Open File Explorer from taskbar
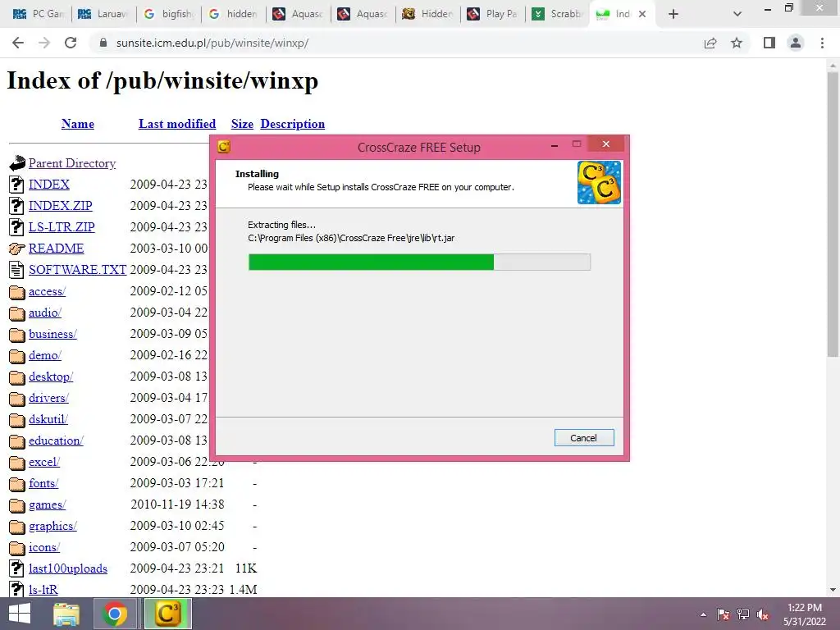This screenshot has width=840, height=630. (x=66, y=614)
